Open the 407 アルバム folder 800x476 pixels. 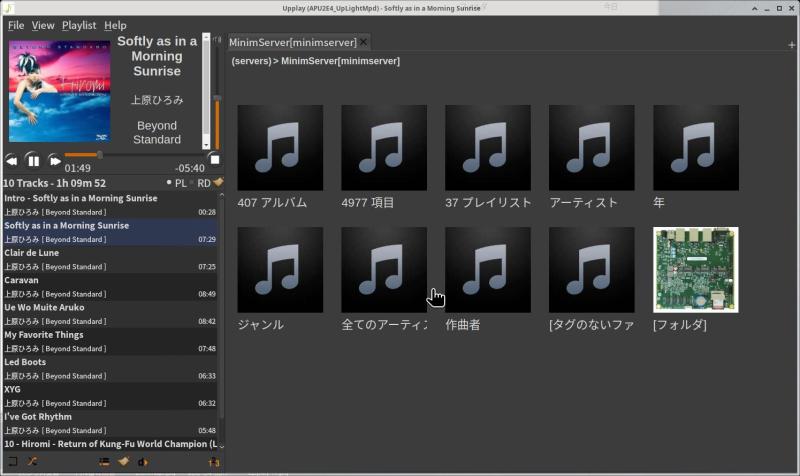[x=280, y=148]
